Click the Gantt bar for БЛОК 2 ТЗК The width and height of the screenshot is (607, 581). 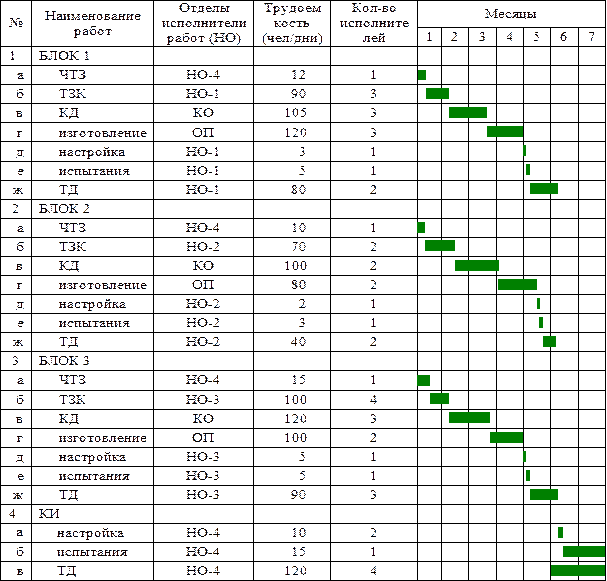[x=440, y=246]
